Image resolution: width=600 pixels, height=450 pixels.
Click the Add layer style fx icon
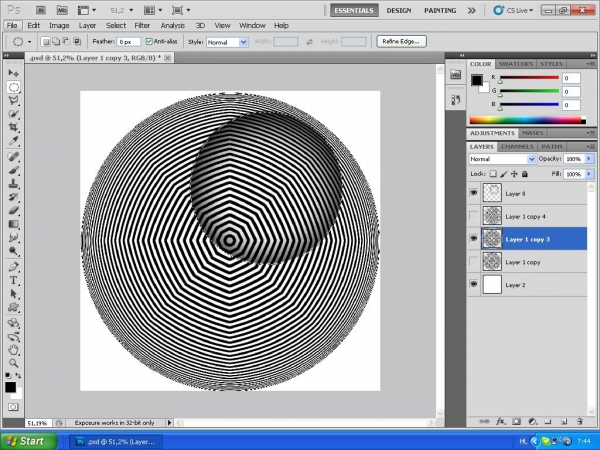500,421
